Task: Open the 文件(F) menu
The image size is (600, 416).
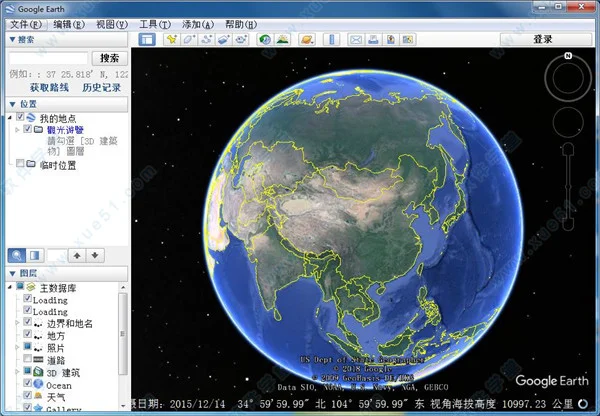Action: point(26,25)
